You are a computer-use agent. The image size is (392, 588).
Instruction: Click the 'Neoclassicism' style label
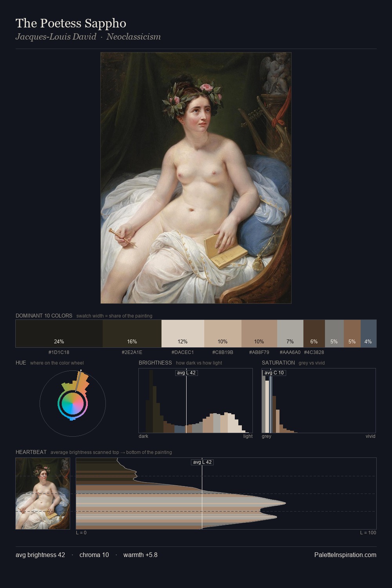coord(133,36)
